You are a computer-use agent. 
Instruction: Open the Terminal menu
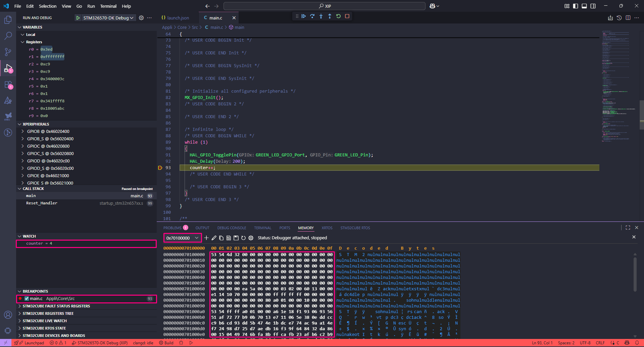tap(108, 6)
